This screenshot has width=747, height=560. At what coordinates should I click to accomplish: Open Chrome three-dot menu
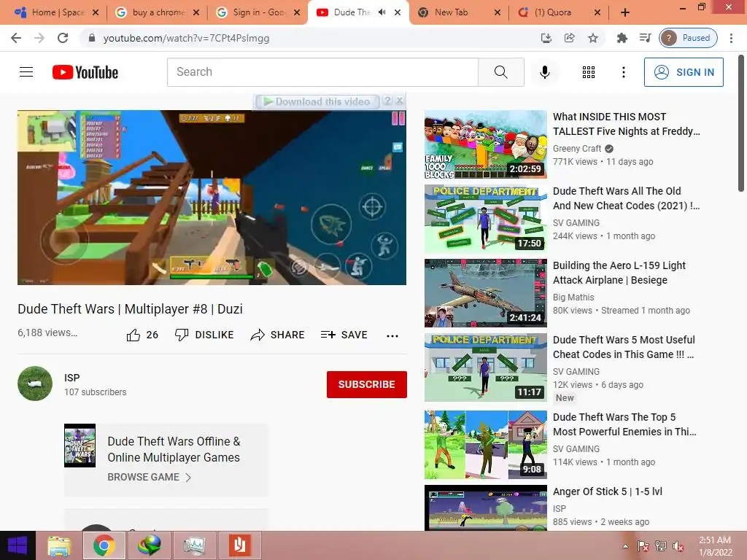pyautogui.click(x=731, y=38)
